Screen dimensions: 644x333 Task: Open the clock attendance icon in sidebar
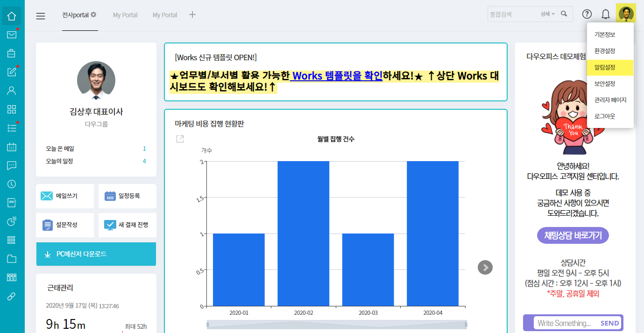pos(12,184)
